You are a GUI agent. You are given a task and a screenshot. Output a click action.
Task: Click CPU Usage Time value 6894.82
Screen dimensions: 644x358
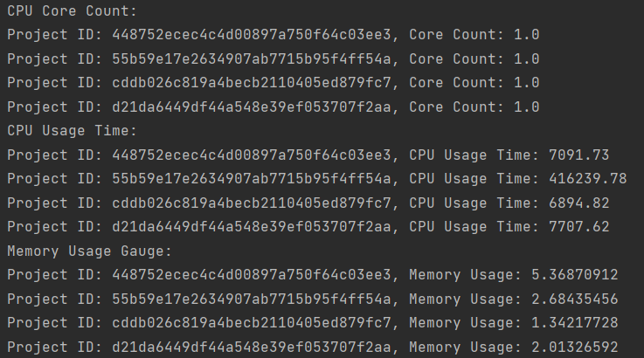point(578,203)
